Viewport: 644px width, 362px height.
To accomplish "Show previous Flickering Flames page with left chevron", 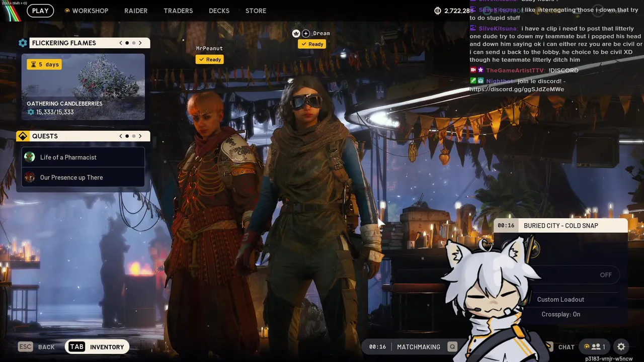I will [x=121, y=43].
